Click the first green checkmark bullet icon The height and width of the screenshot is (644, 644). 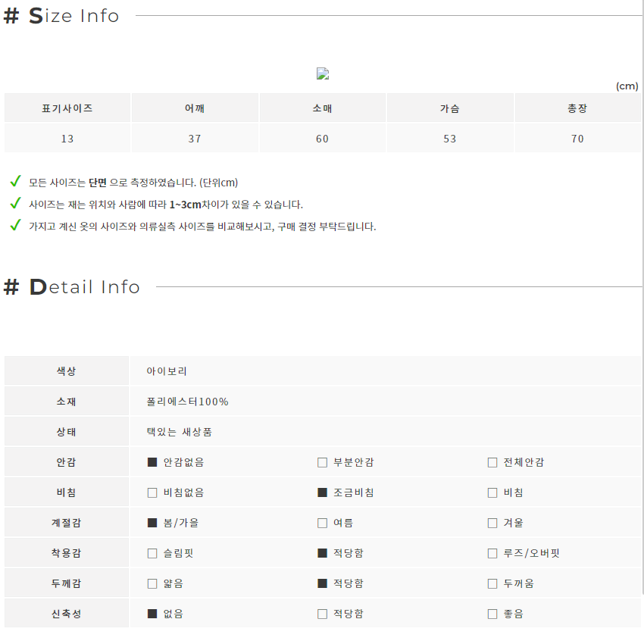16,181
